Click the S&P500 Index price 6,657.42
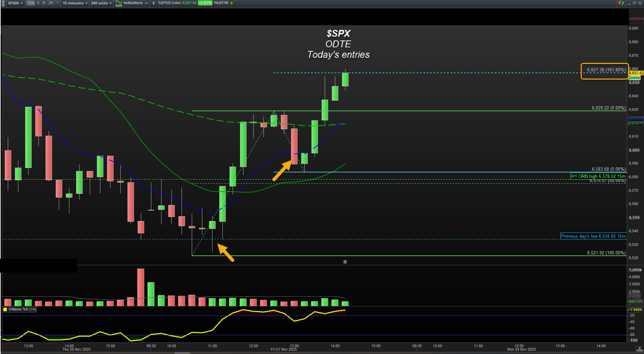Screen dimensions: 644x354 pyautogui.click(x=189, y=3)
